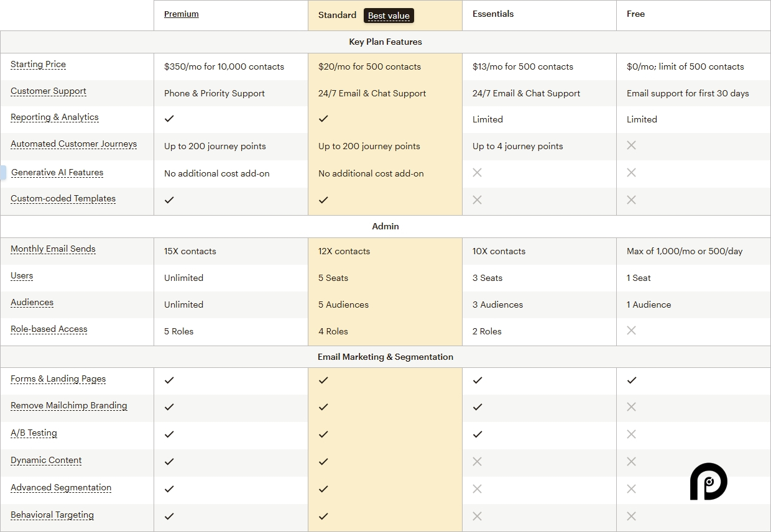The height and width of the screenshot is (532, 771).
Task: Click the Admin section header
Action: 386,226
